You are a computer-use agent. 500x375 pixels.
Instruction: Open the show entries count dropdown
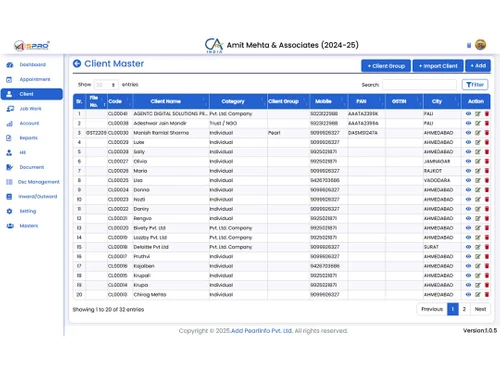point(106,85)
